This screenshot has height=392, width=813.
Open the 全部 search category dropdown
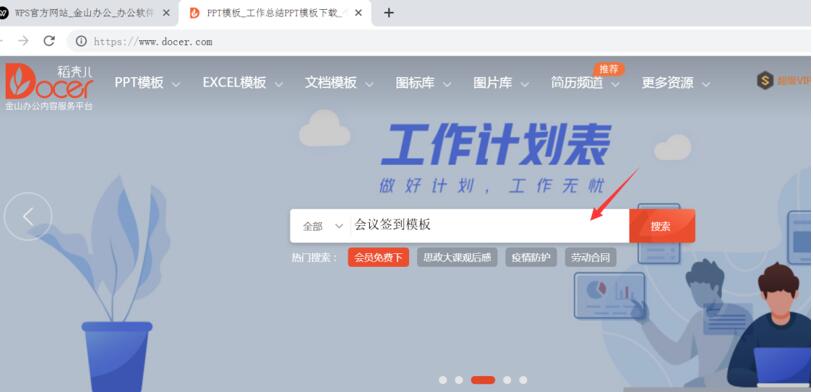323,226
